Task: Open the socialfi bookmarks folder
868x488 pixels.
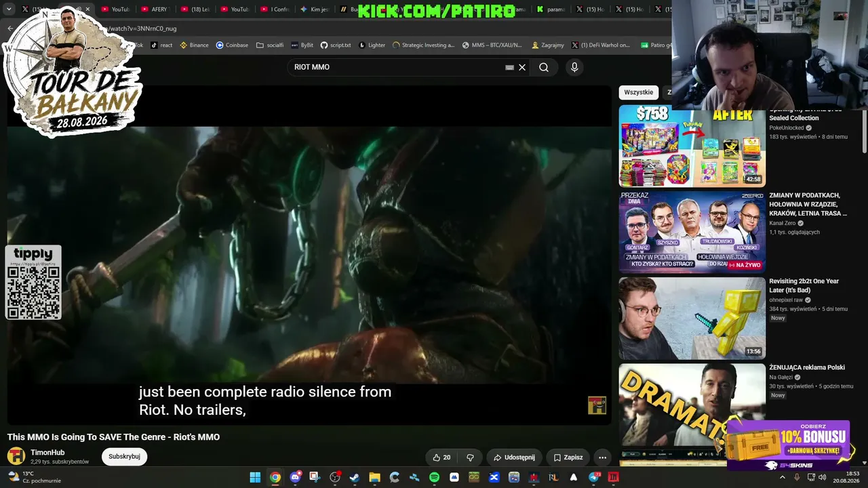Action: tap(270, 45)
